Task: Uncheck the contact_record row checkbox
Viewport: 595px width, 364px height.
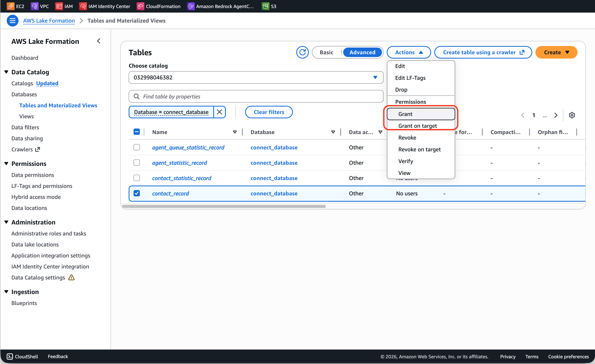Action: pyautogui.click(x=137, y=193)
